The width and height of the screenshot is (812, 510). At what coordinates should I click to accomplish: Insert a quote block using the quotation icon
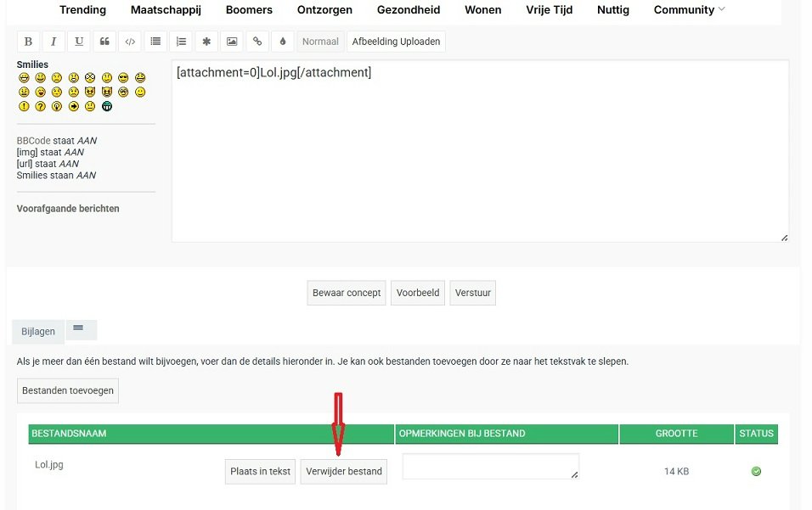[104, 42]
